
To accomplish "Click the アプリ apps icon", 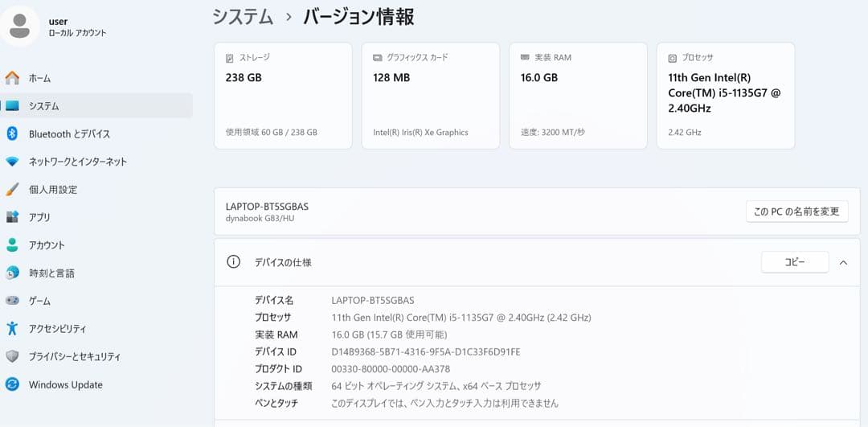I will (12, 217).
